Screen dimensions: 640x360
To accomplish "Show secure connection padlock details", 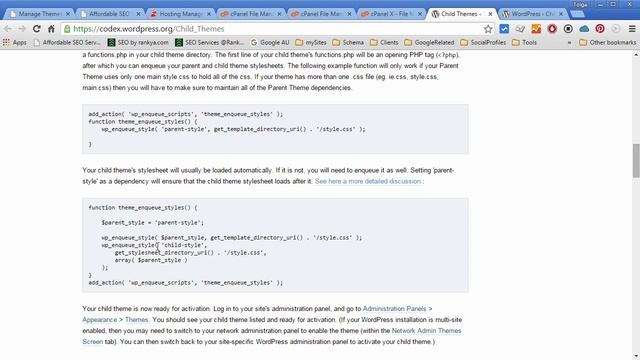I will coord(67,29).
